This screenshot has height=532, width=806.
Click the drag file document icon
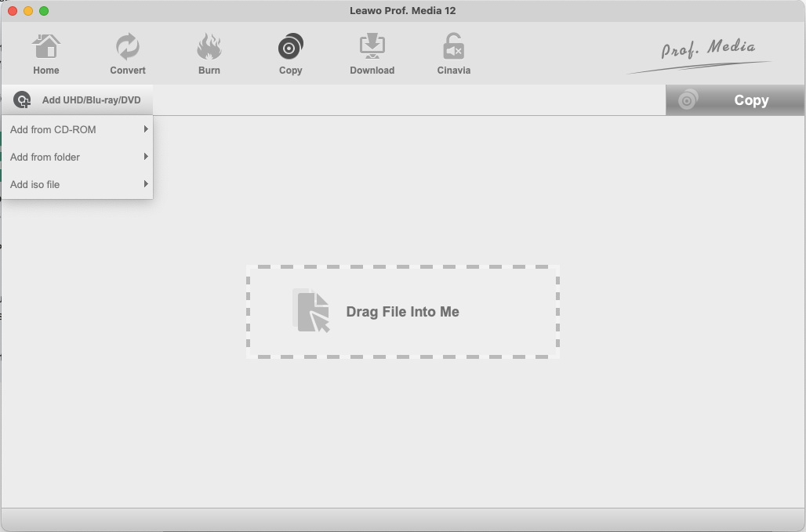[311, 311]
